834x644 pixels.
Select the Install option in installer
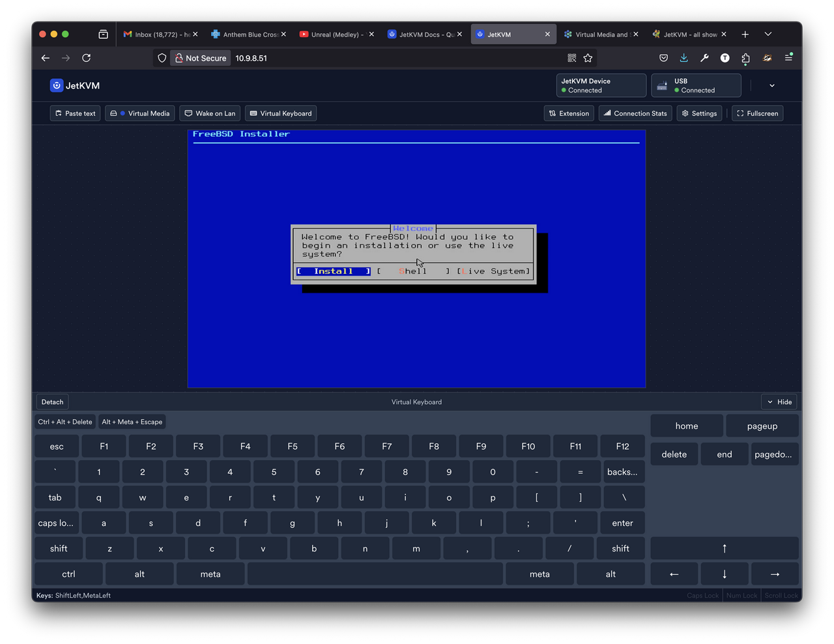click(x=334, y=271)
